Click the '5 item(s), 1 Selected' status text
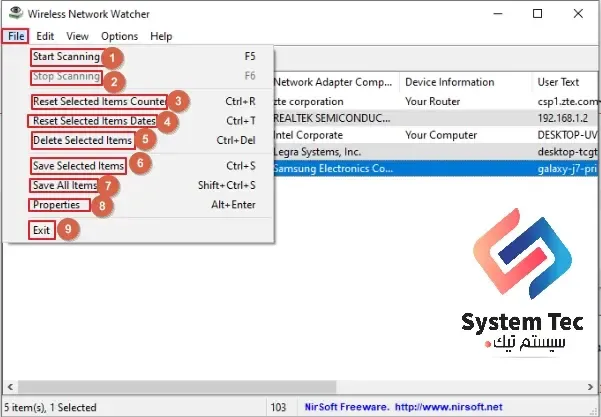Viewport: 601px width, 417px height. tap(50, 407)
